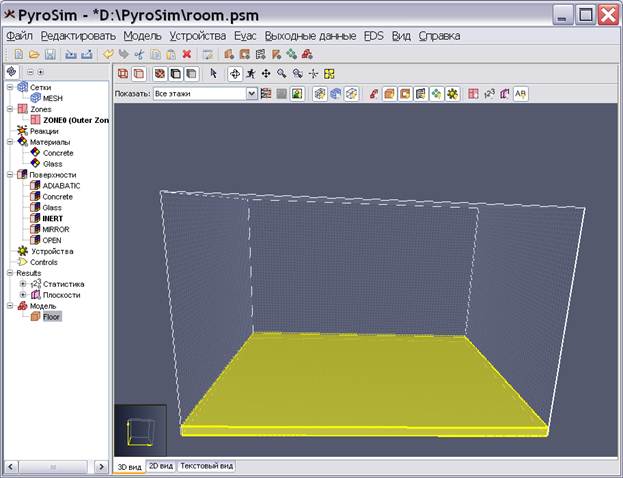Screen dimensions: 623x478
Task: Save the model with the floppy disk icon
Action: pos(50,54)
